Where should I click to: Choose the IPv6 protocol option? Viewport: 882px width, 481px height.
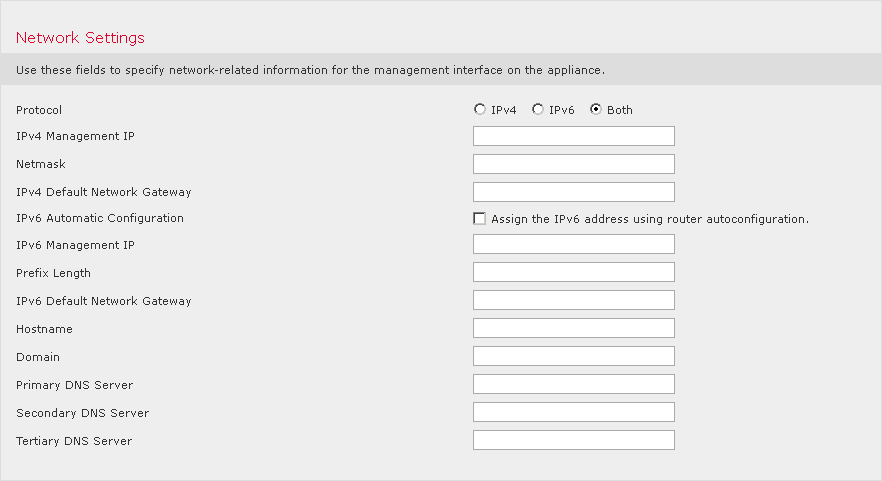(x=539, y=110)
